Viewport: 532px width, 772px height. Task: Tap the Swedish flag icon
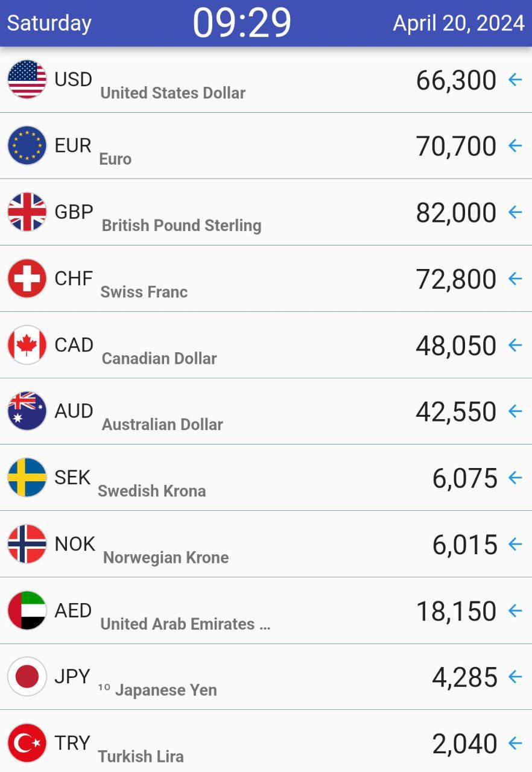[27, 478]
